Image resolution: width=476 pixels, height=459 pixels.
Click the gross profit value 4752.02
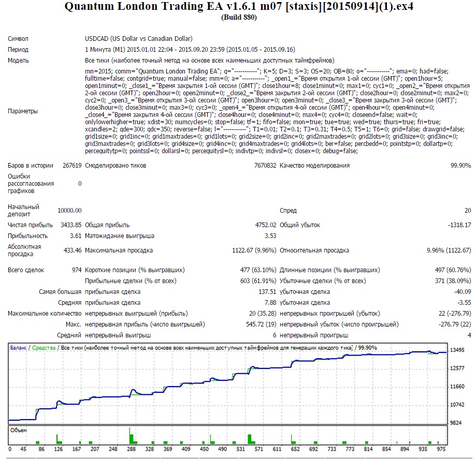(266, 225)
